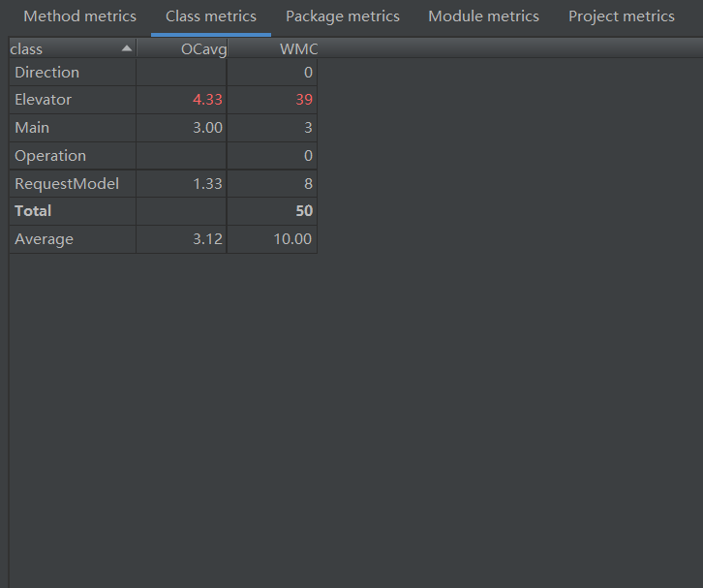
Task: Sort the table by the WMC column header
Action: [298, 49]
